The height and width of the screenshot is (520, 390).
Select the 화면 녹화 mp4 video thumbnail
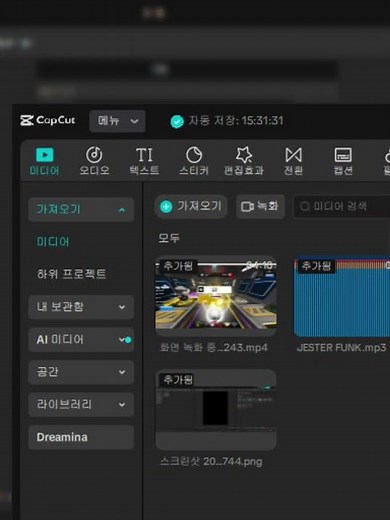coord(216,296)
